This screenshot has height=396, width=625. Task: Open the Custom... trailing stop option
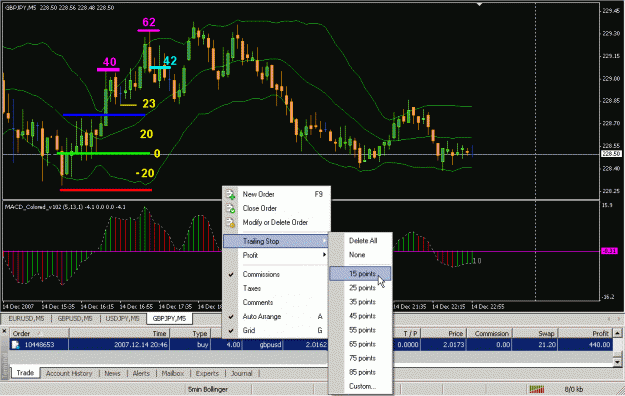coord(361,386)
